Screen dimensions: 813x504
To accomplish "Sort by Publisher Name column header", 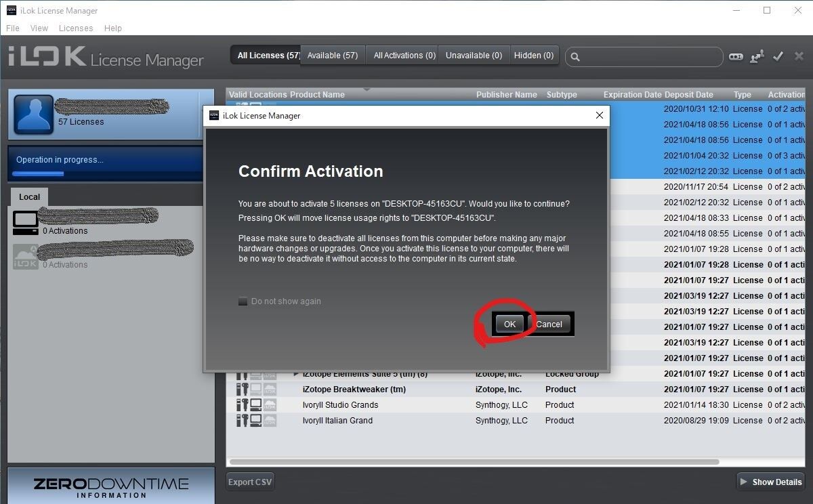I will click(506, 95).
